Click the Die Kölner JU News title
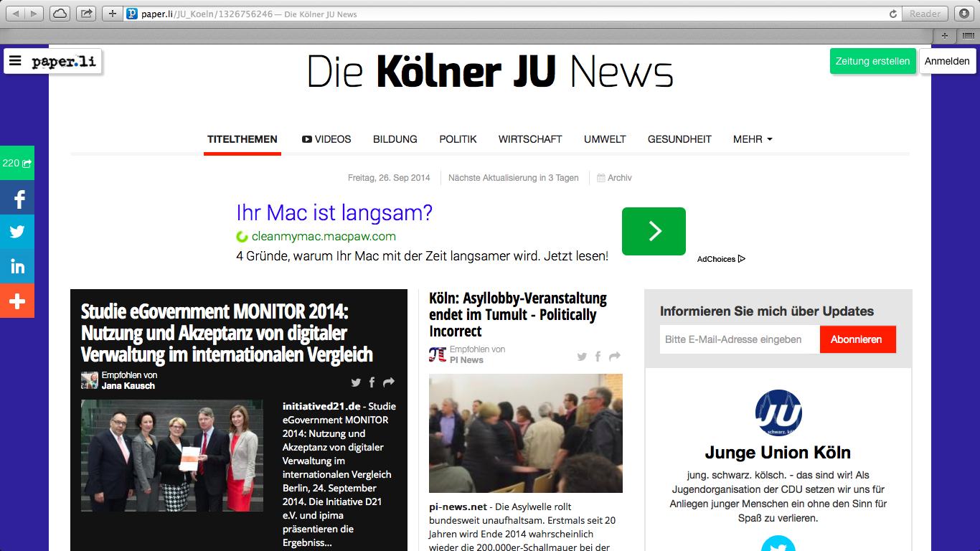 point(490,72)
